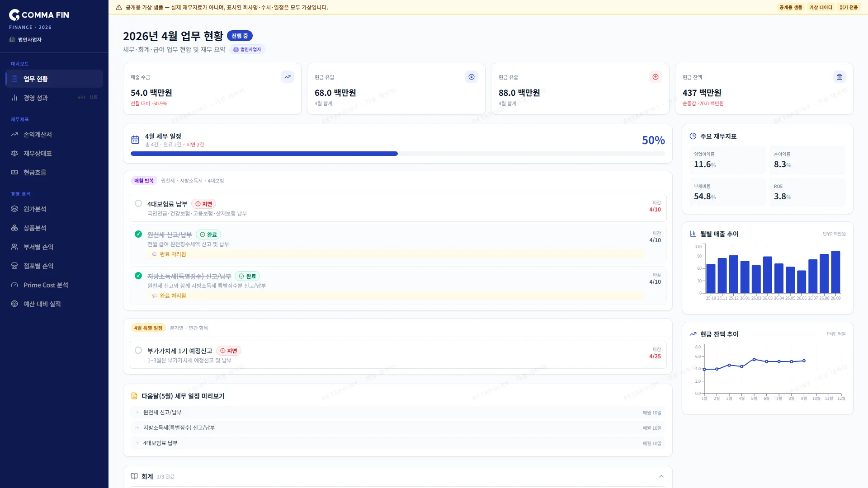Click the 26.09 bar in monthly sales chart
Viewport: 868px width, 488px height.
pyautogui.click(x=835, y=272)
